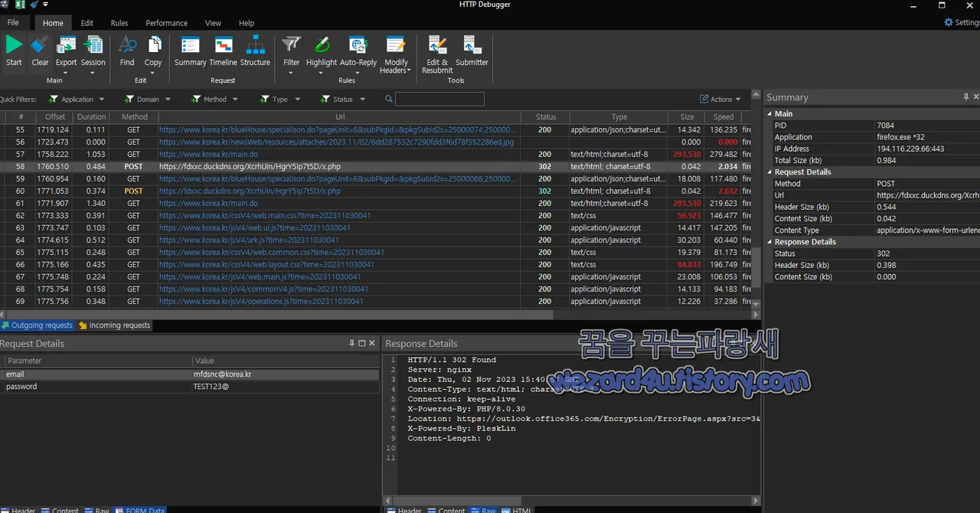Screen dimensions: 980x513
Task: Collapse the Response Details section
Action: (769, 241)
